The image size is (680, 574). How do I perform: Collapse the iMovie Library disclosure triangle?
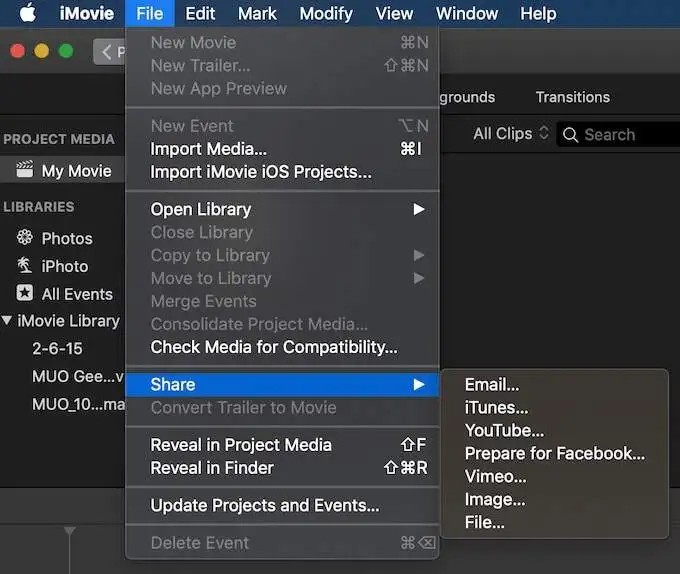7,320
